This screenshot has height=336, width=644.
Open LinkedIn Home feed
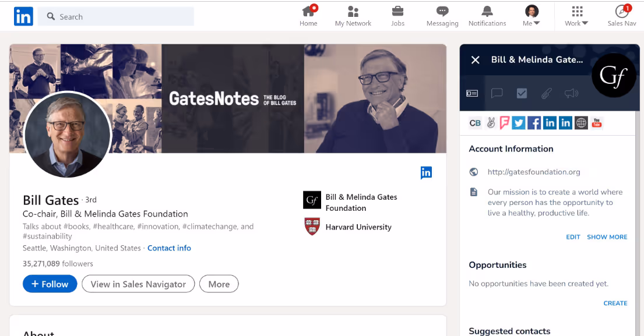coord(308,15)
